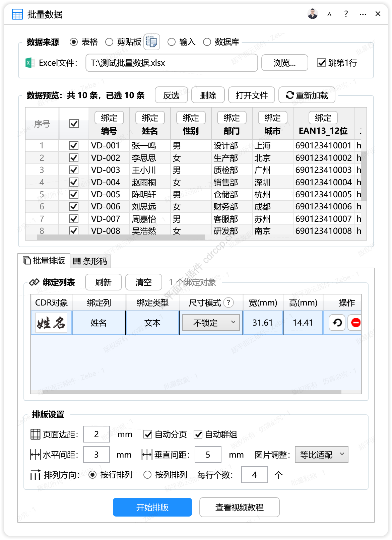
Task: Click the 开始排版 start button
Action: 152,507
